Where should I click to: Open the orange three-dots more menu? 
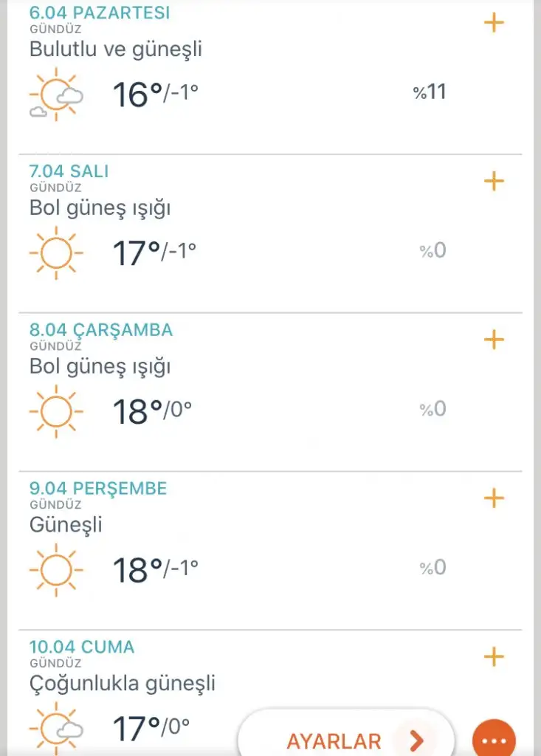point(494,740)
